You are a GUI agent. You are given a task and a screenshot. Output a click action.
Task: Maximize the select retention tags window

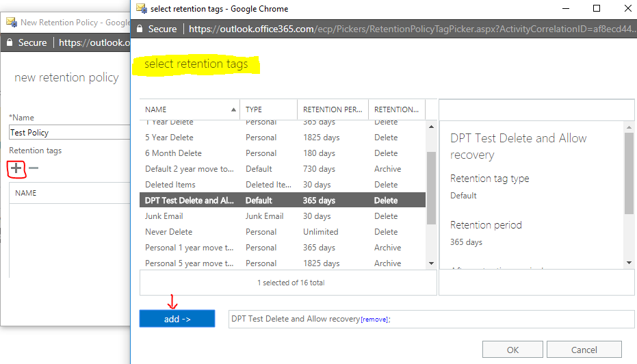point(597,9)
